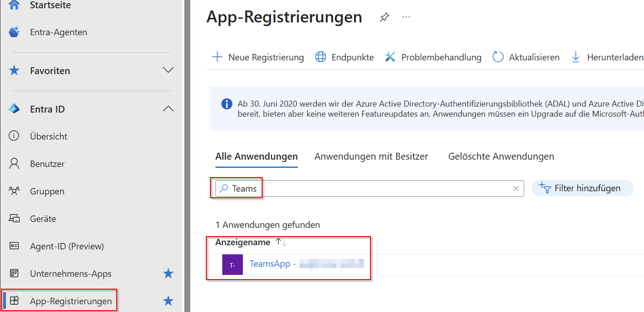Image resolution: width=644 pixels, height=312 pixels.
Task: Click the Aktualisieren refresh icon
Action: coord(498,57)
